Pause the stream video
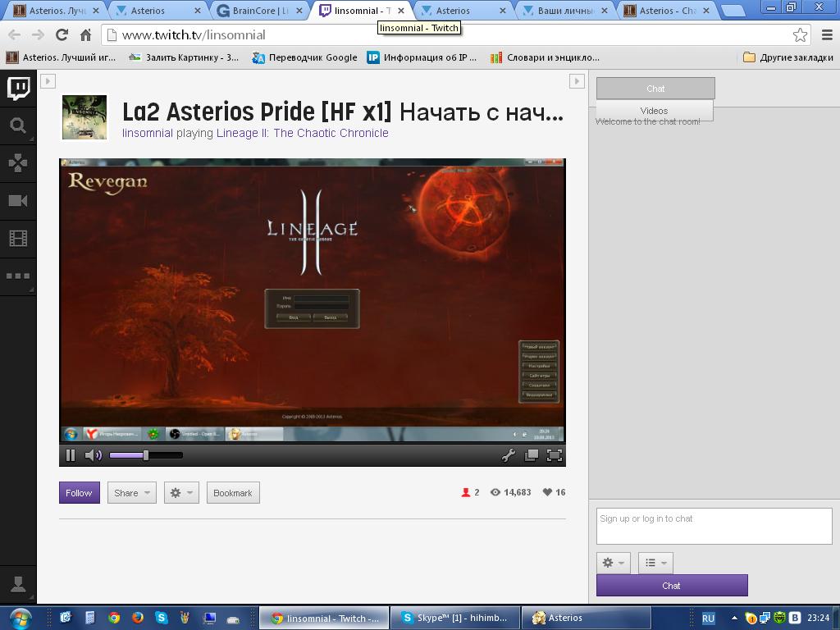Screen dimensions: 840x630 (71, 455)
